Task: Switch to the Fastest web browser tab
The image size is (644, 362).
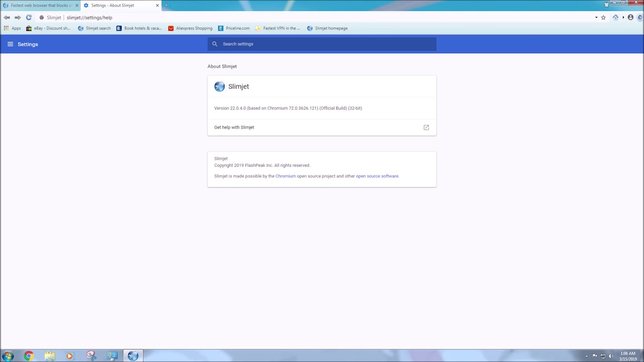Action: tap(39, 6)
